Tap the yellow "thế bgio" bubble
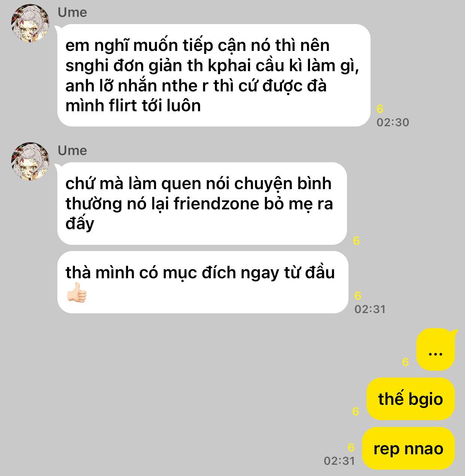Viewport: 465px width, 476px height. coord(410,399)
